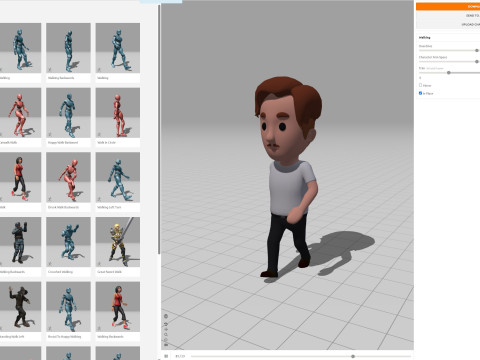480x360 pixels.
Task: Click small figure icon on Walk In Circle thumbnail
Action: pyautogui.click(x=99, y=134)
